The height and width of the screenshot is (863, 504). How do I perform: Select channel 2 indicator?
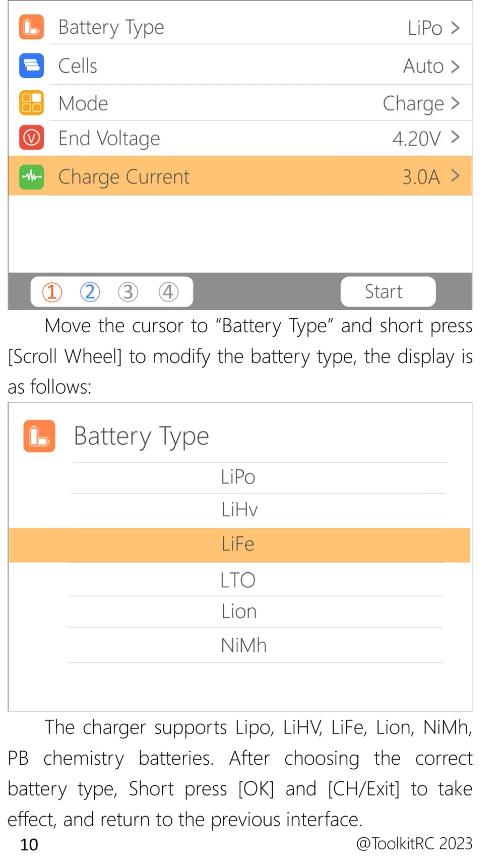coord(90,292)
